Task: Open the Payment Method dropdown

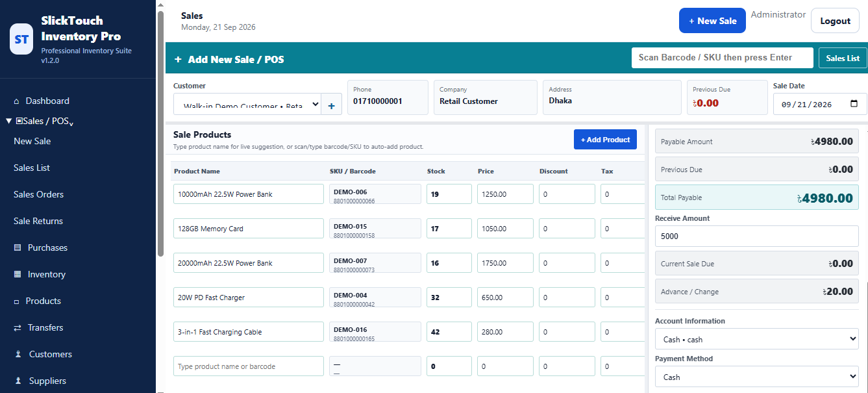Action: (x=757, y=377)
